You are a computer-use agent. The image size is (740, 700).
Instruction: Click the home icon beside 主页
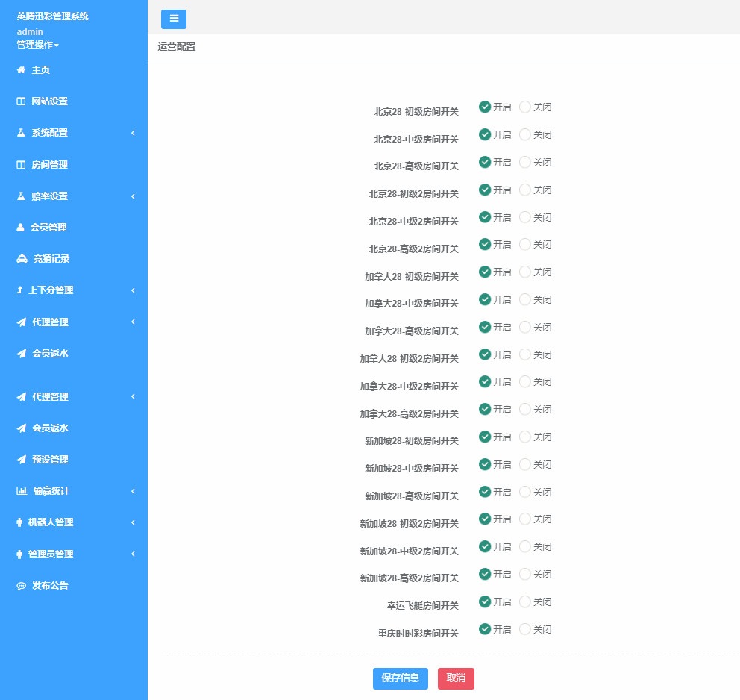[21, 70]
